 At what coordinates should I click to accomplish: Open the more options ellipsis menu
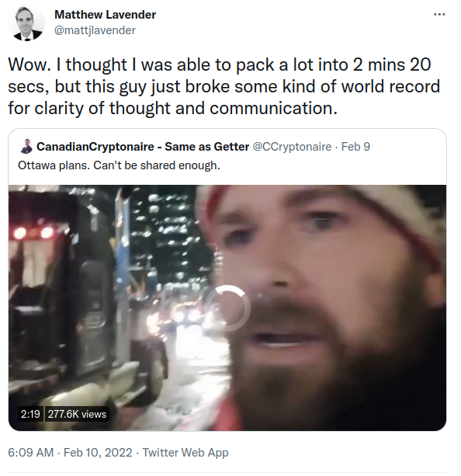coord(439,14)
